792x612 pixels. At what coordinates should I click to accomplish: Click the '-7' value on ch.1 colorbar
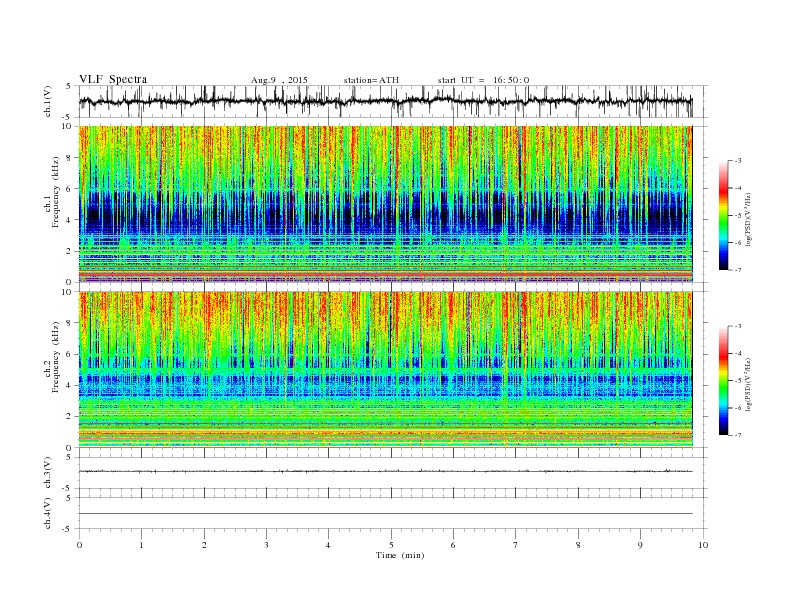point(738,270)
